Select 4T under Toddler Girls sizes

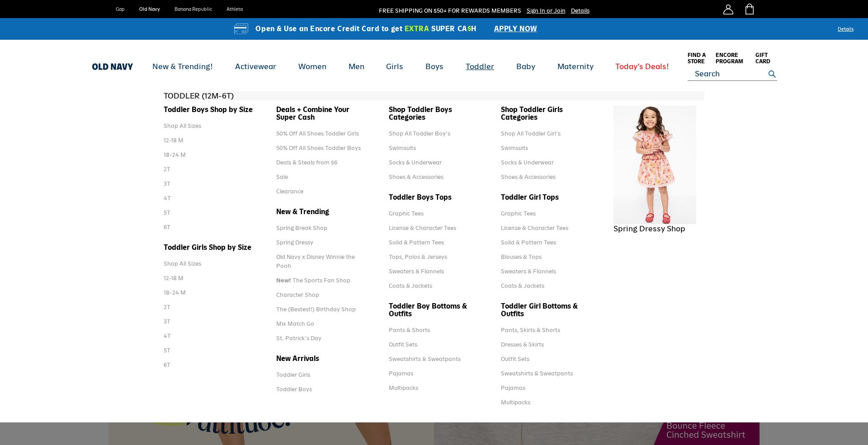point(167,336)
